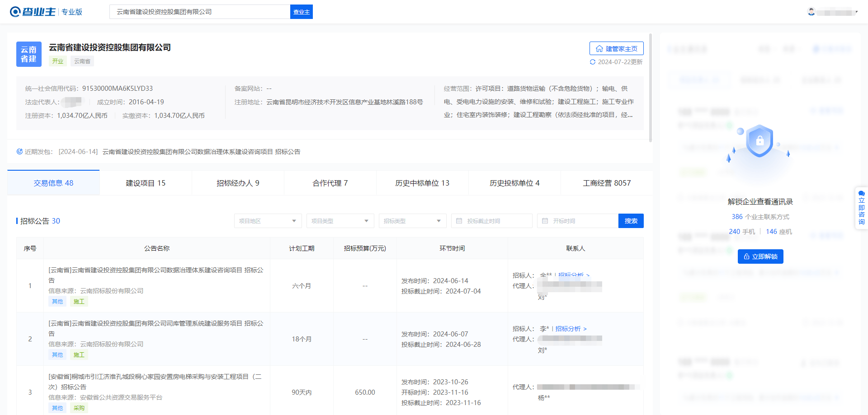
Task: Click the calendar icon in 投标截止时间 field
Action: pos(459,221)
